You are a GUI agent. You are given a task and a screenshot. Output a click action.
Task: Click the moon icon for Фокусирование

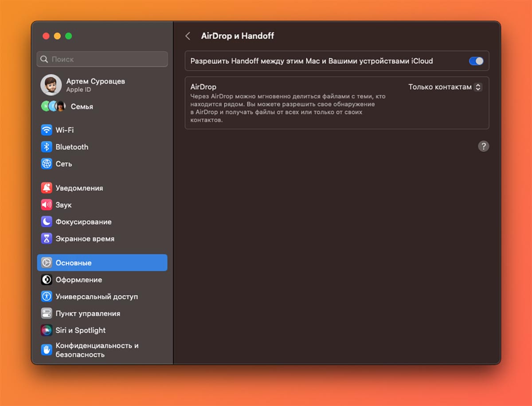(47, 222)
